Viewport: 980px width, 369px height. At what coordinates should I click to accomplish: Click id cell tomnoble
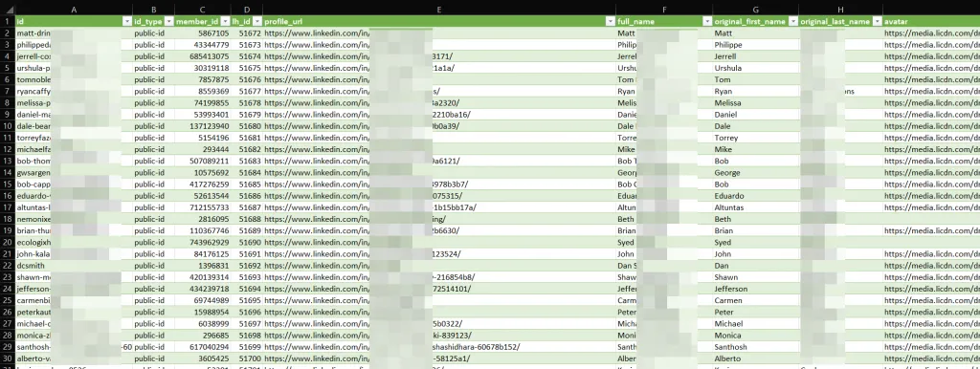[74, 79]
